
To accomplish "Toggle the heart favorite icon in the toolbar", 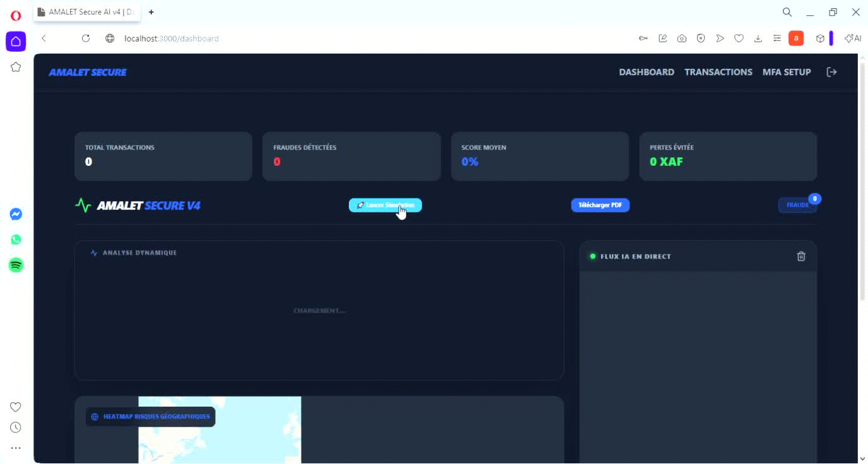I will pyautogui.click(x=739, y=38).
